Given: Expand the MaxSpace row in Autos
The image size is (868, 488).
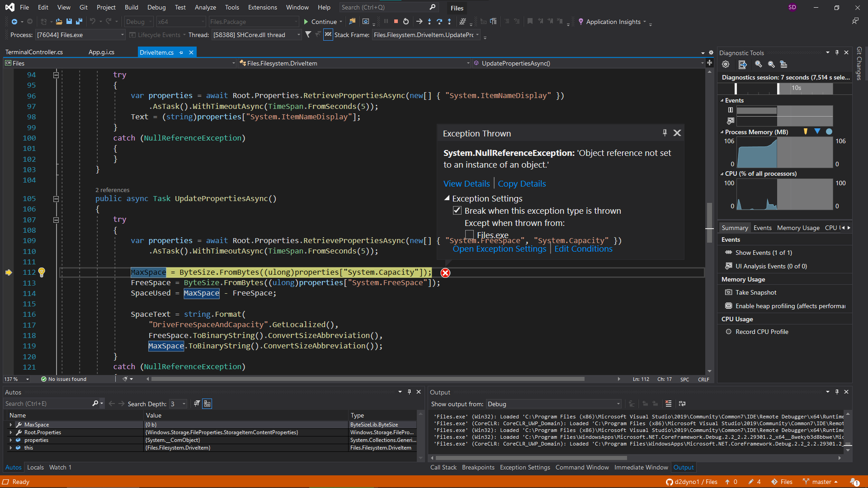Looking at the screenshot, I should 11,425.
